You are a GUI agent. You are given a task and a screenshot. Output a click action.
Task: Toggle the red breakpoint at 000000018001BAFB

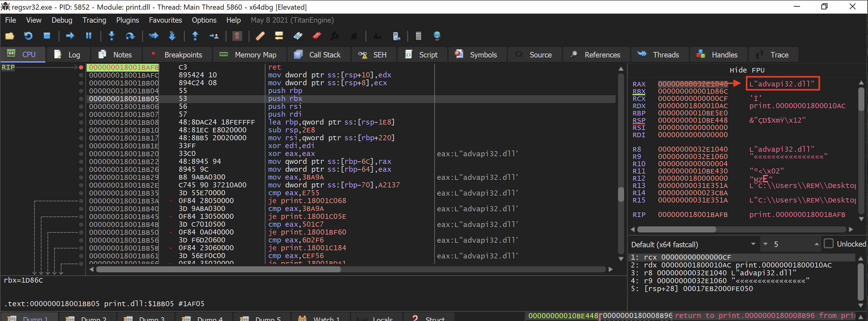point(81,67)
